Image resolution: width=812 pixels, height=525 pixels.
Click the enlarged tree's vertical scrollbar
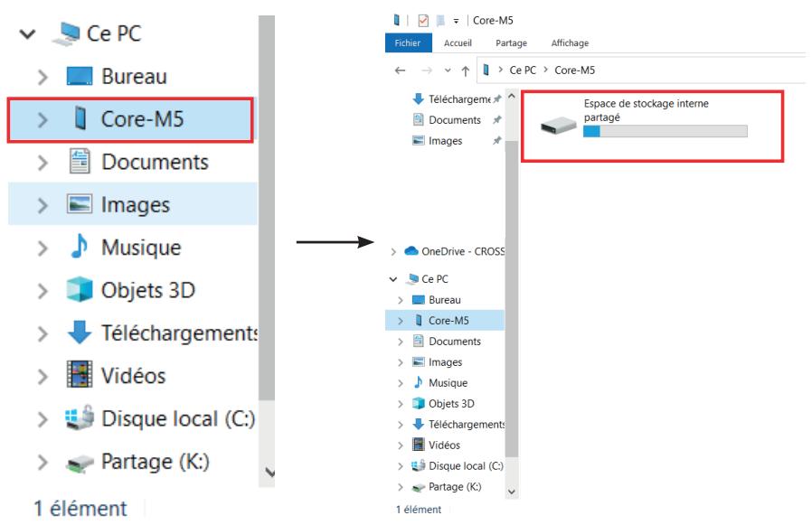coord(266,207)
